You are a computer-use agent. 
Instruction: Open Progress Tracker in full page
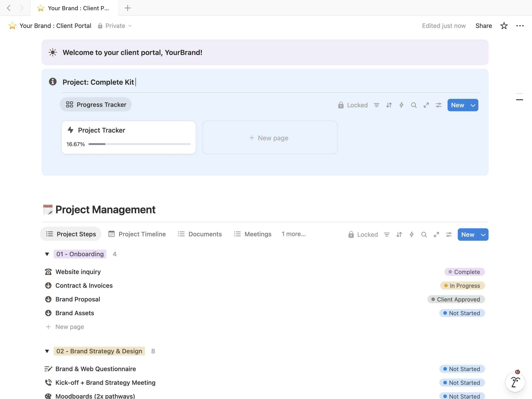click(x=426, y=105)
